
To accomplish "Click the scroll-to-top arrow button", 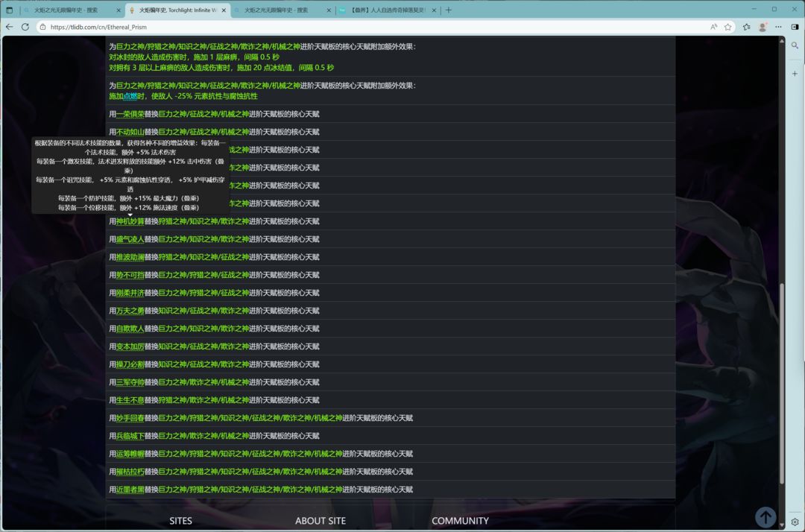I will coord(765,517).
